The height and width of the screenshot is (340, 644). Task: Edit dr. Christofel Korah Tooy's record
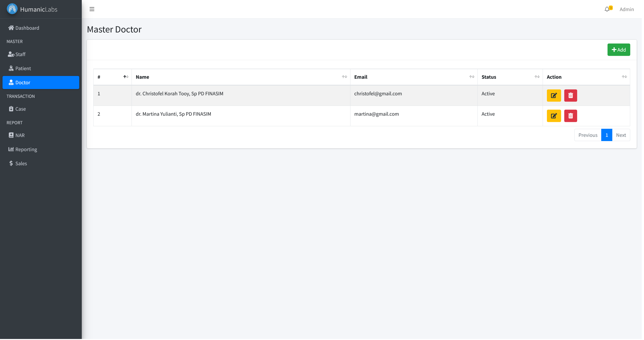pyautogui.click(x=554, y=96)
